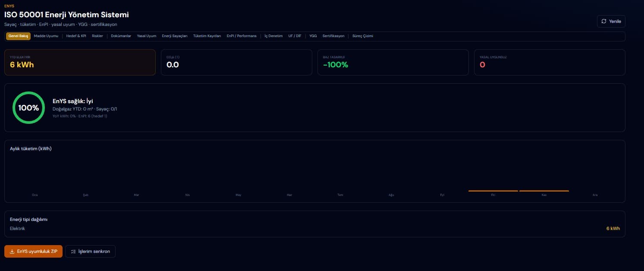This screenshot has height=271, width=644.
Task: Click the İşlerim senkron button
Action: coord(90,251)
